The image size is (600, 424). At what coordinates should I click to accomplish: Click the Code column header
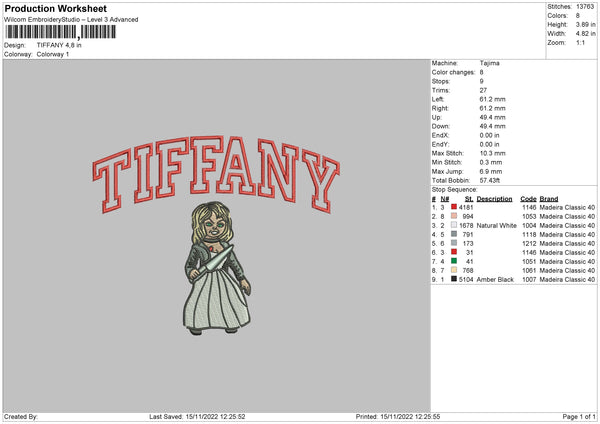coord(529,198)
